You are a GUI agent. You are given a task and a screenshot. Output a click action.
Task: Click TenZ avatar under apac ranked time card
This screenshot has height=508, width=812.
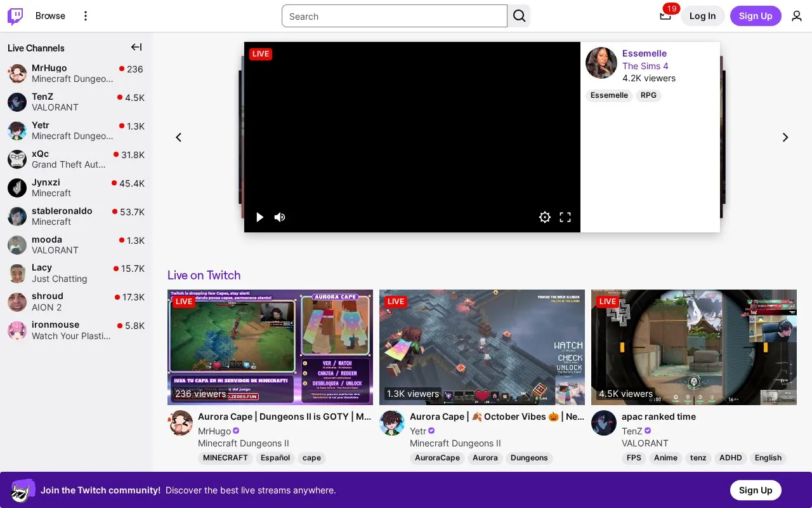604,423
